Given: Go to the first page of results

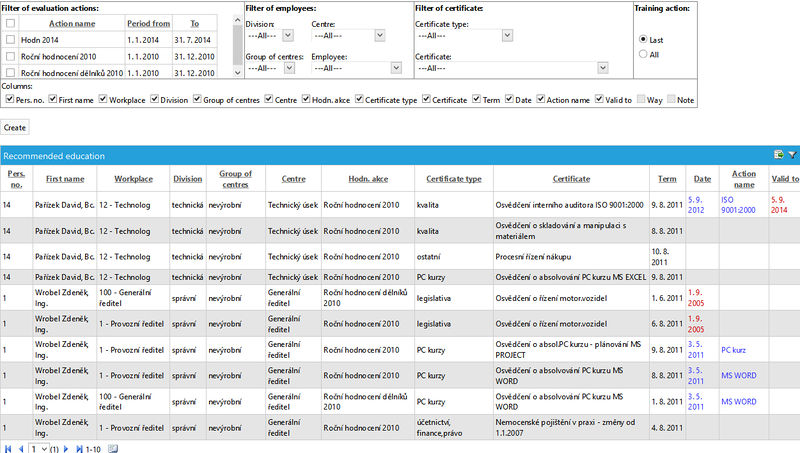Looking at the screenshot, I should [8, 449].
